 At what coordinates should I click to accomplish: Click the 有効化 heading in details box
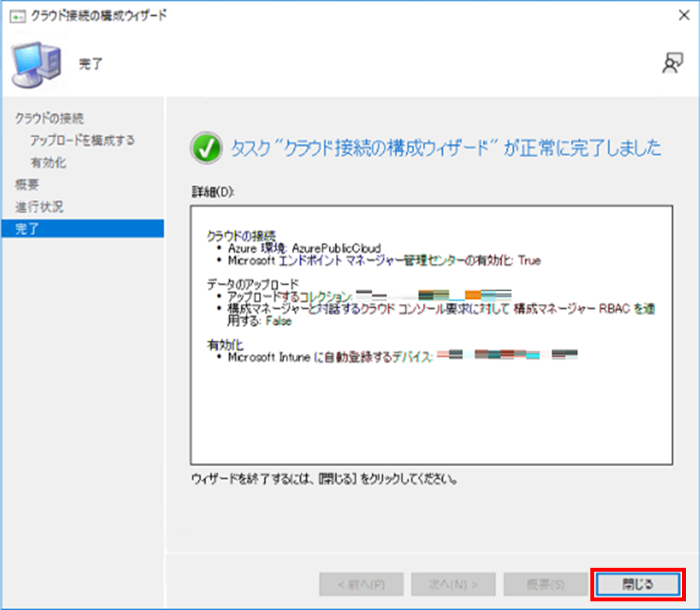coord(225,345)
